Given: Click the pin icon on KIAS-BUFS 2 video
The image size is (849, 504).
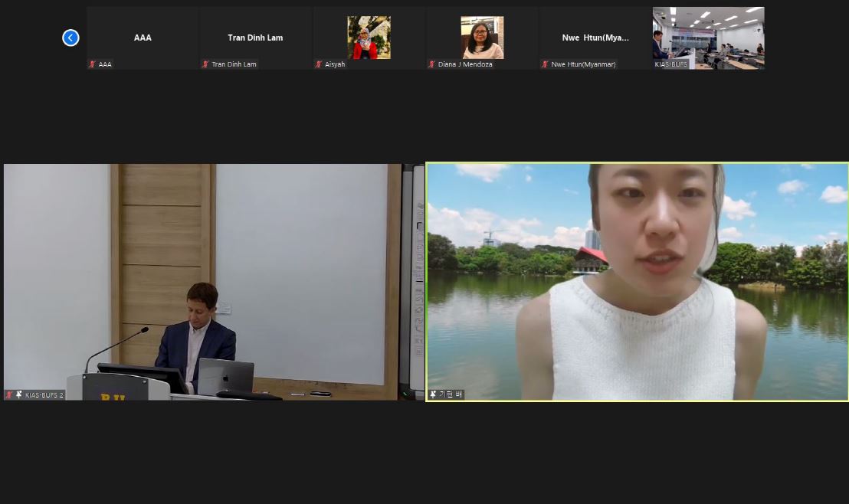Looking at the screenshot, I should point(19,394).
